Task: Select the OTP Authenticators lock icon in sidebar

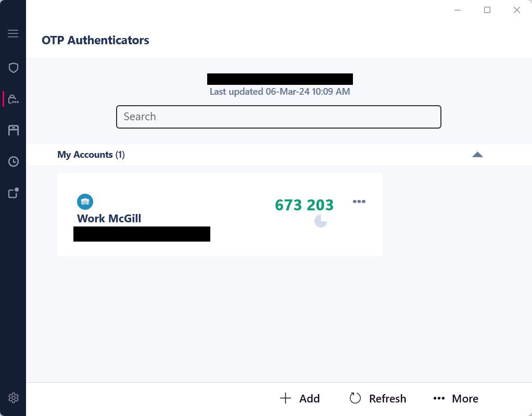Action: [14, 99]
